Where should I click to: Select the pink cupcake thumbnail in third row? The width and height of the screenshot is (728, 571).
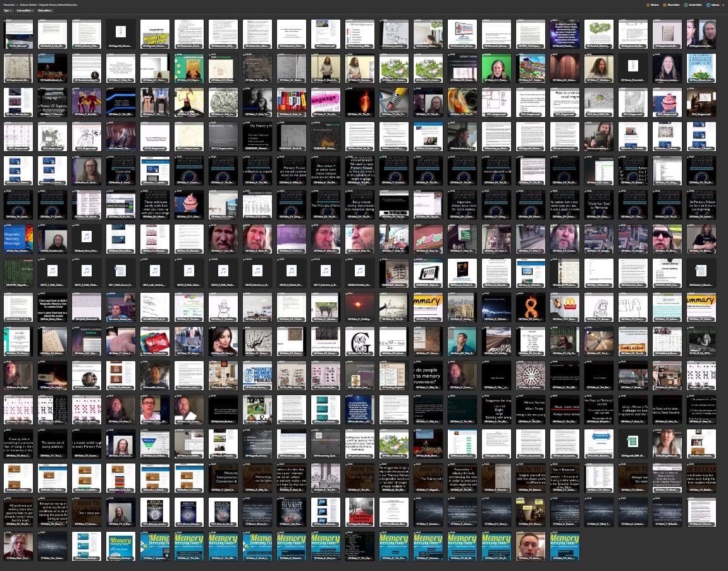coord(667,99)
